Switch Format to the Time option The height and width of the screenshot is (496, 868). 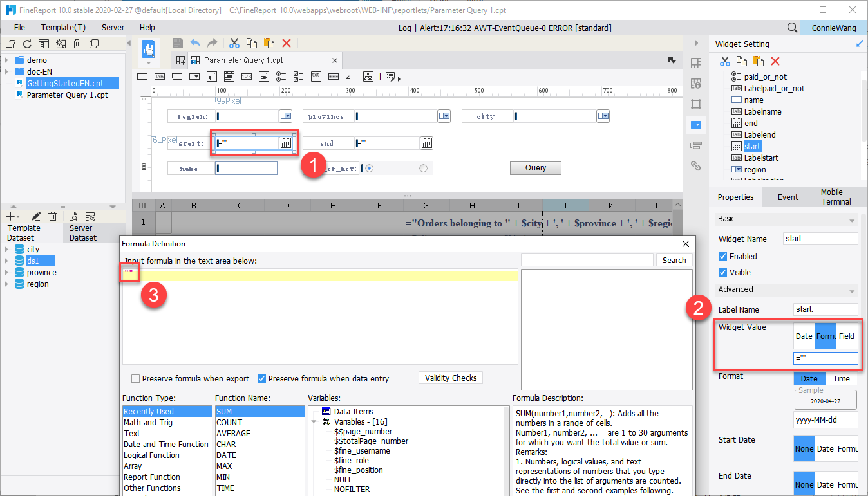tap(842, 378)
